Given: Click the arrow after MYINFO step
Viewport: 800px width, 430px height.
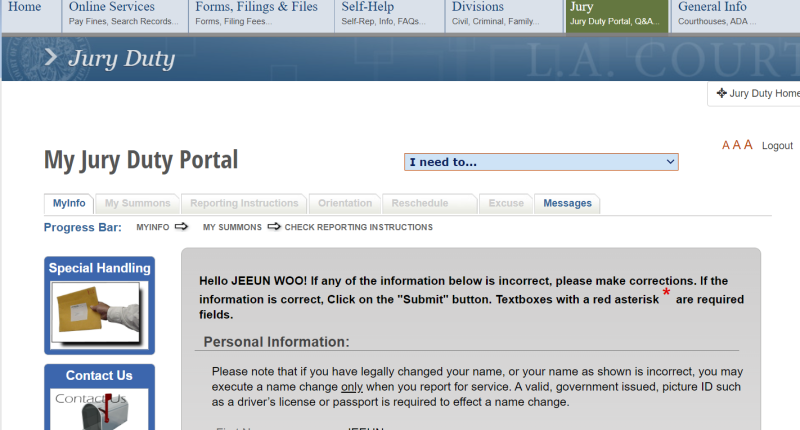Looking at the screenshot, I should [181, 226].
